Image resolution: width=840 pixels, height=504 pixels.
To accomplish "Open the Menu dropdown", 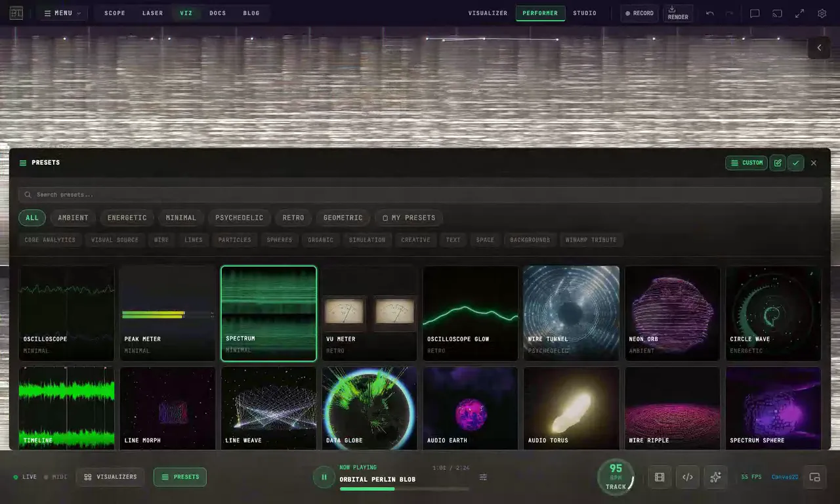I will pos(62,13).
